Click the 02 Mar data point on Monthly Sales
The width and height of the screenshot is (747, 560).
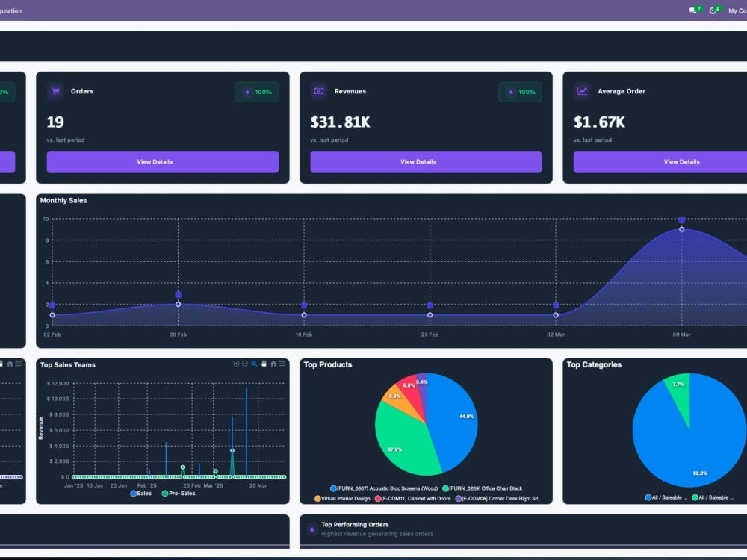coord(556,315)
